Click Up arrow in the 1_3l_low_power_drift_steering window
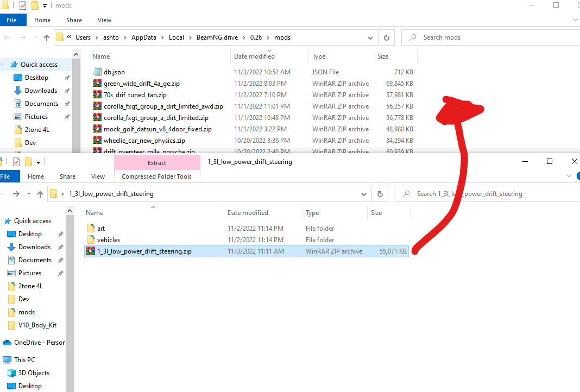 40,194
